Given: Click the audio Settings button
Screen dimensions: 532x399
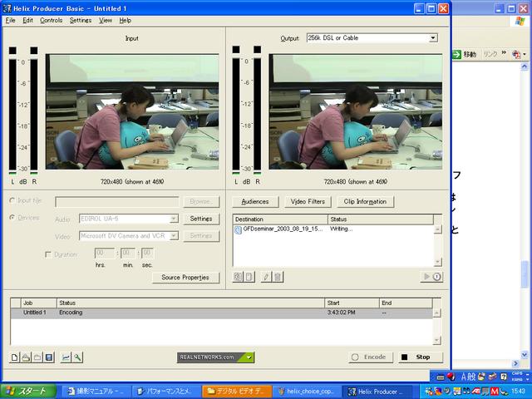Looking at the screenshot, I should coord(201,219).
